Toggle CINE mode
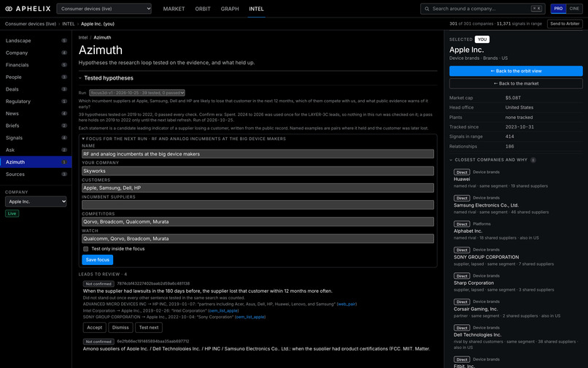588x368 pixels. (574, 9)
